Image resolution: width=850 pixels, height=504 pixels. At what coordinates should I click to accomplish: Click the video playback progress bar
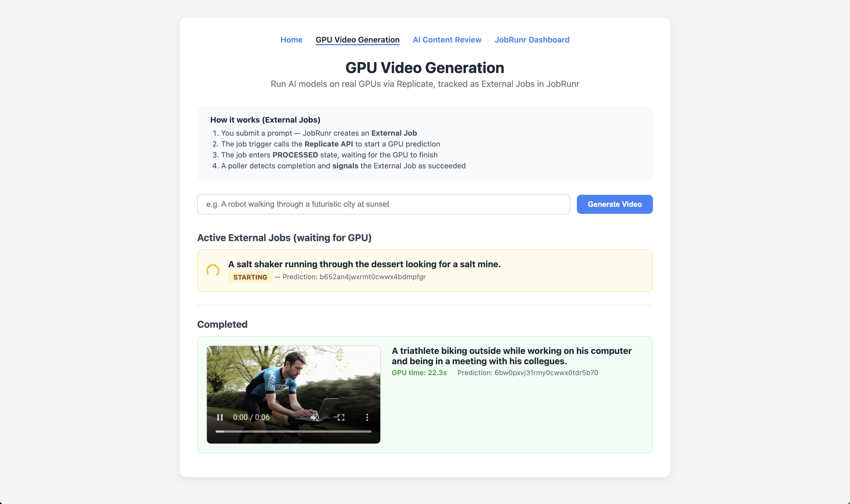point(293,431)
